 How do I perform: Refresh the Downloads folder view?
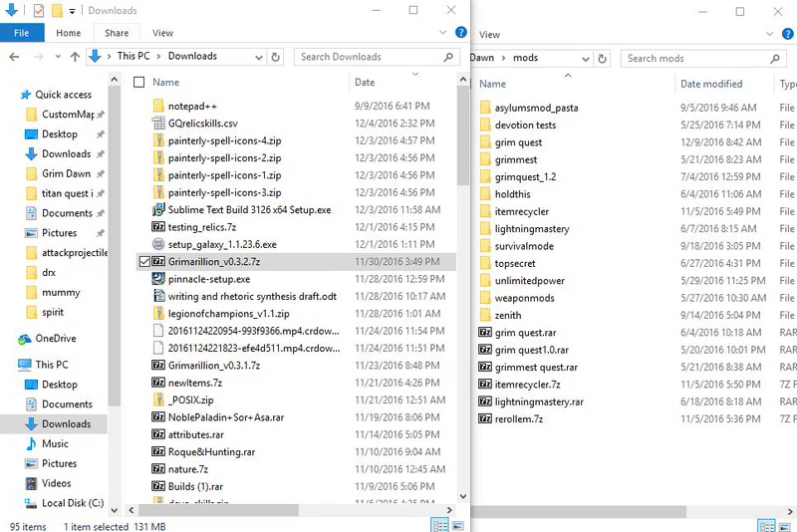coord(276,57)
